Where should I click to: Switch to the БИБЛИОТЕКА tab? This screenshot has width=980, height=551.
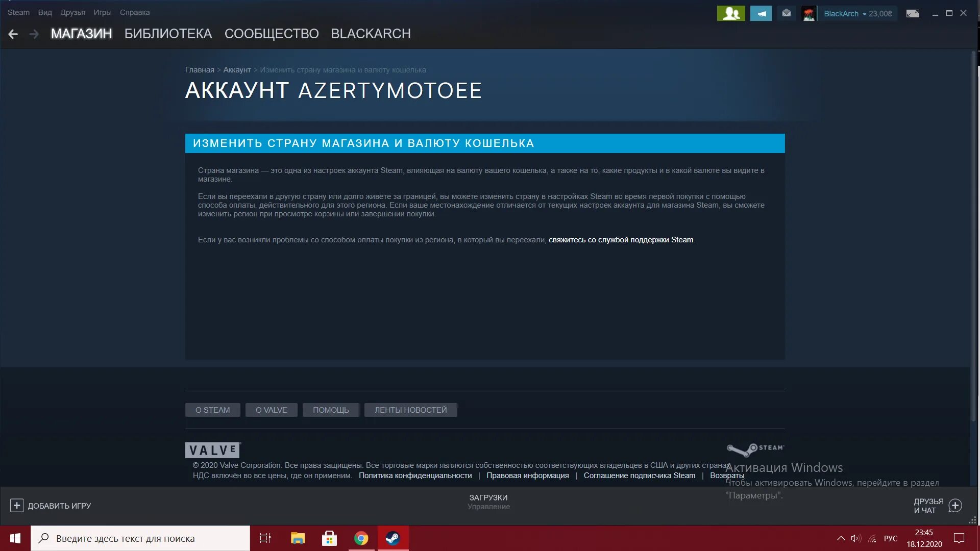point(168,34)
